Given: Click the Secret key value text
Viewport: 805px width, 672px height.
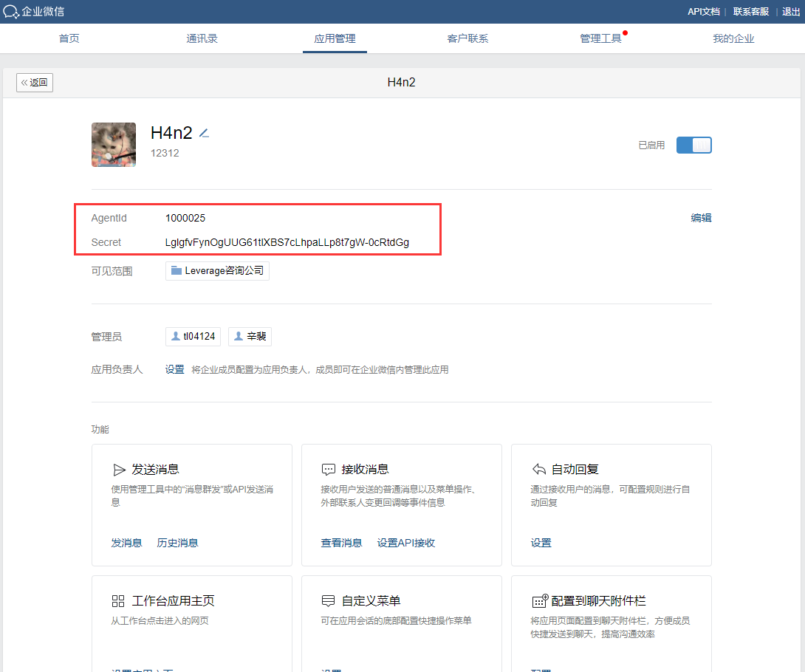Looking at the screenshot, I should [287, 242].
